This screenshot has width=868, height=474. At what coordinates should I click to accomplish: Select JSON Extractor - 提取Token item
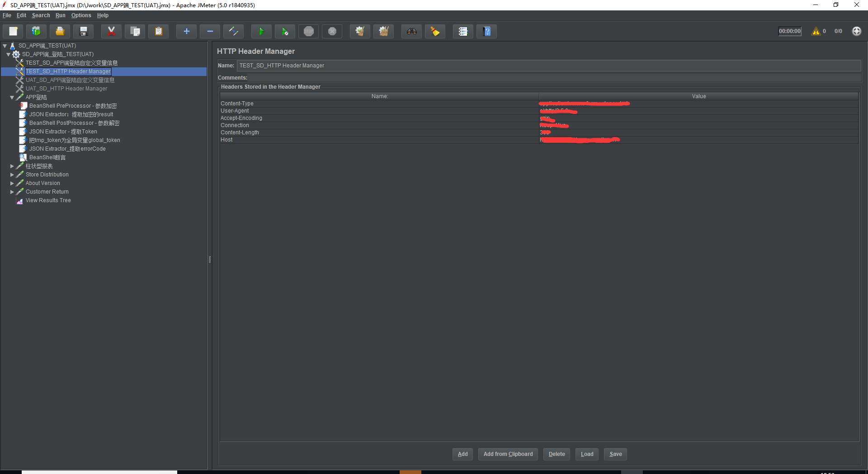pyautogui.click(x=63, y=132)
